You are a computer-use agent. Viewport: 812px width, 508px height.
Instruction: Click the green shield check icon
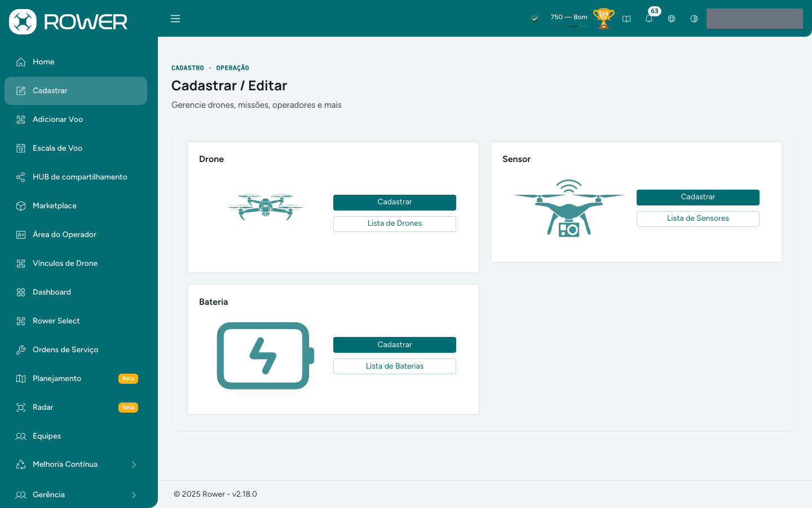[x=535, y=19]
